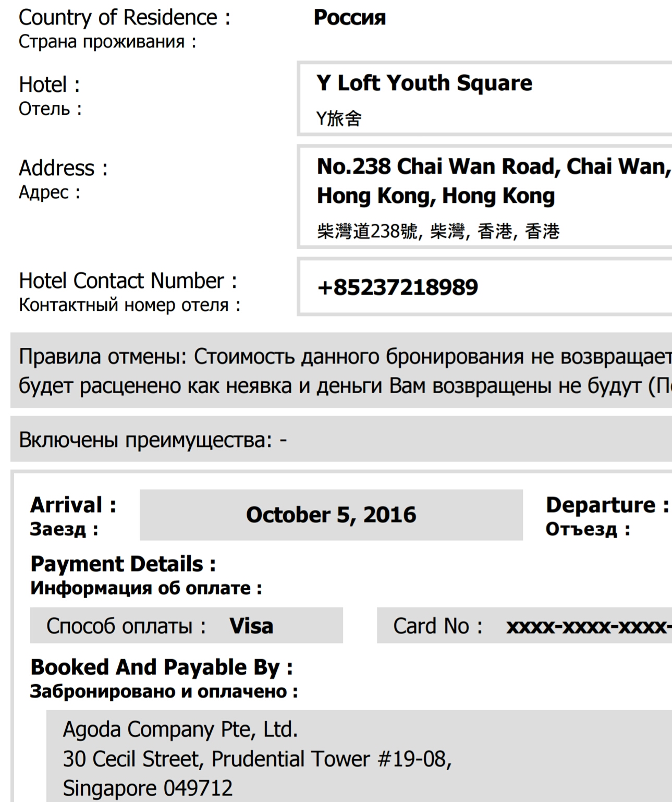672x802 pixels.
Task: Click the Chinese hotel name Y旅舍
Action: click(x=338, y=119)
